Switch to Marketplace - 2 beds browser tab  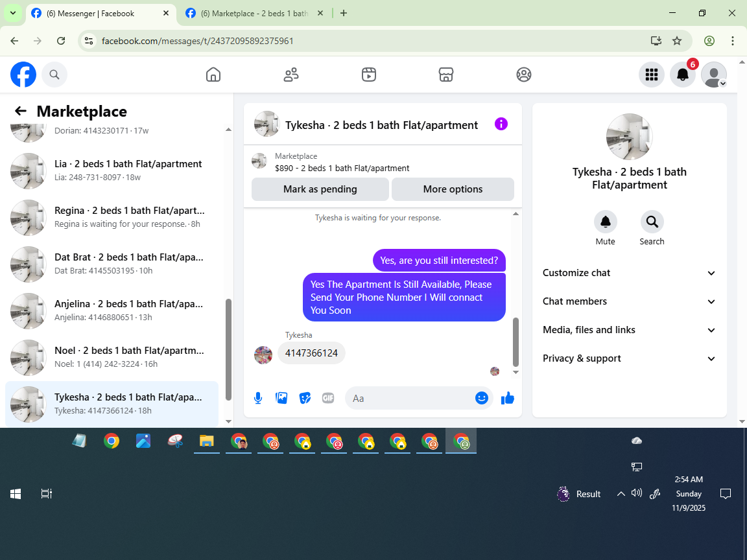[254, 14]
